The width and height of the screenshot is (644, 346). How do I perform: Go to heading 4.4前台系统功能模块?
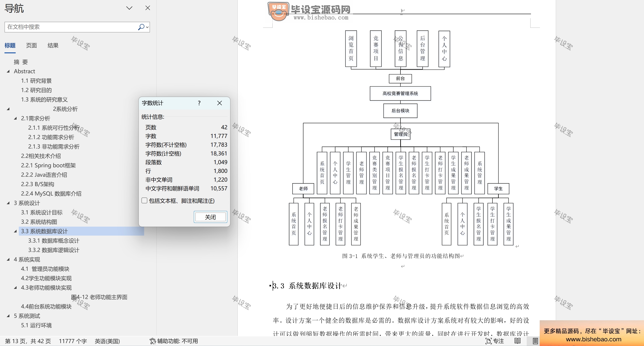point(46,306)
